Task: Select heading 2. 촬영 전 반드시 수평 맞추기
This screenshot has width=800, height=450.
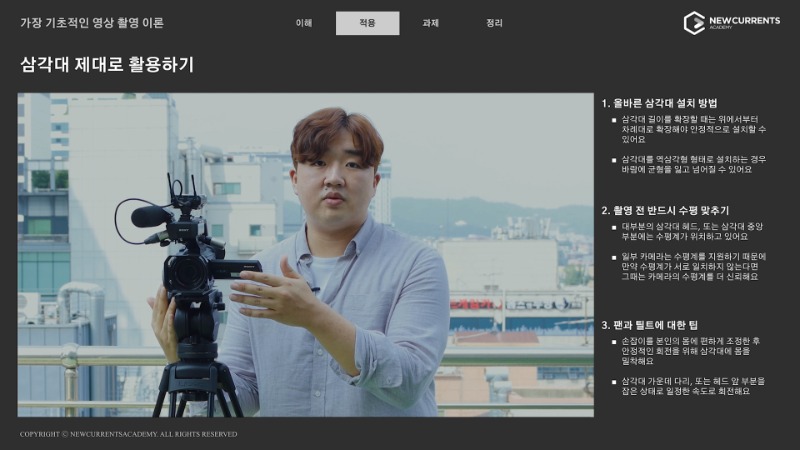Action: [665, 210]
